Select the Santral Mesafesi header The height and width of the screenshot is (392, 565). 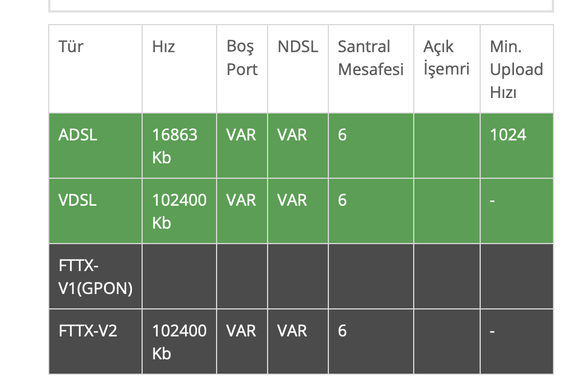tap(370, 58)
